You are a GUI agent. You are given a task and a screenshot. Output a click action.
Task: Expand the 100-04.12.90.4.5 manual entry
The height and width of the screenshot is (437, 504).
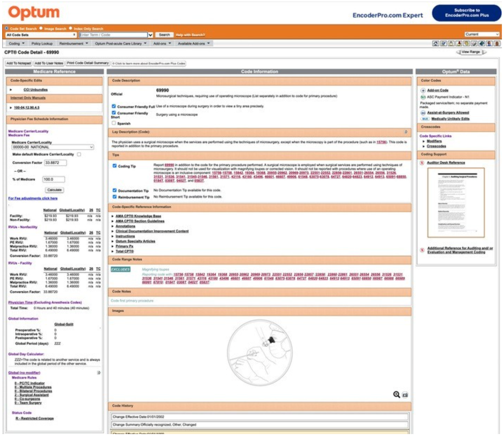[x=11, y=108]
